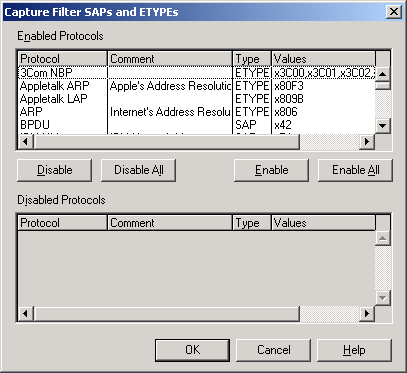Click the x809B value cell

tap(323, 99)
